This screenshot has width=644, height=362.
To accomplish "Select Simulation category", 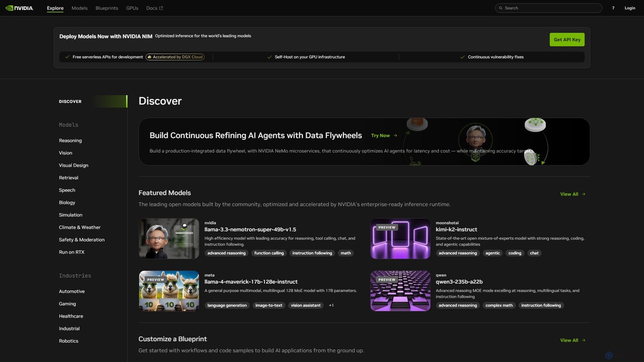I will tap(70, 215).
